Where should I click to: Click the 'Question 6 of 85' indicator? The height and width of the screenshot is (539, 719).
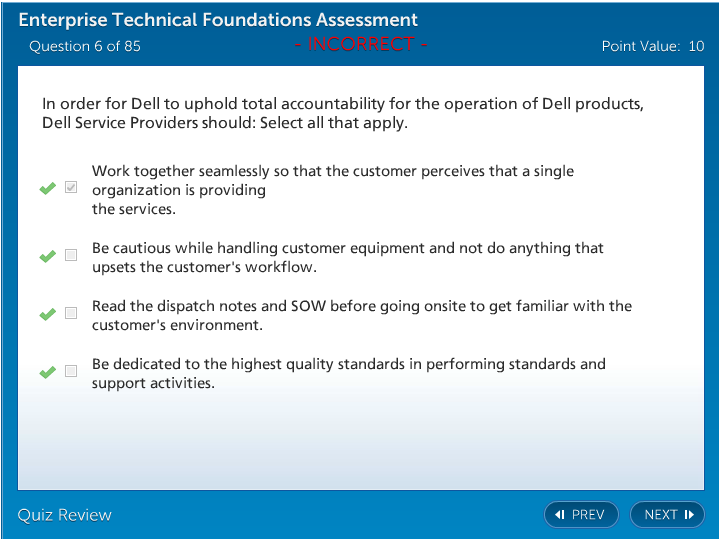point(85,46)
